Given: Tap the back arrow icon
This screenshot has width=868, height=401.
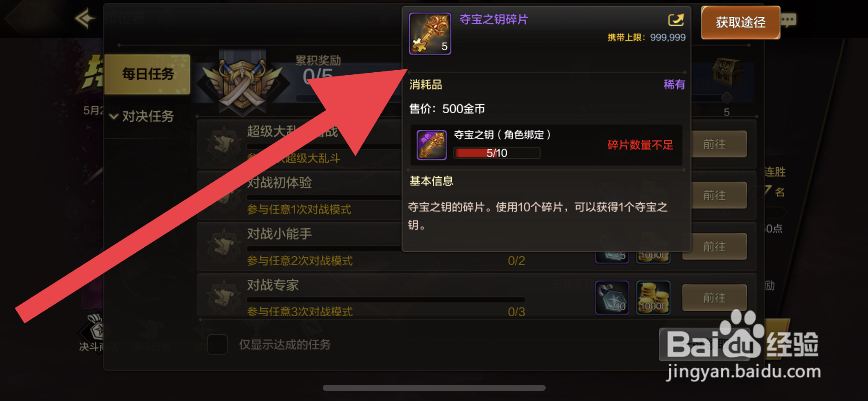Looking at the screenshot, I should (85, 19).
